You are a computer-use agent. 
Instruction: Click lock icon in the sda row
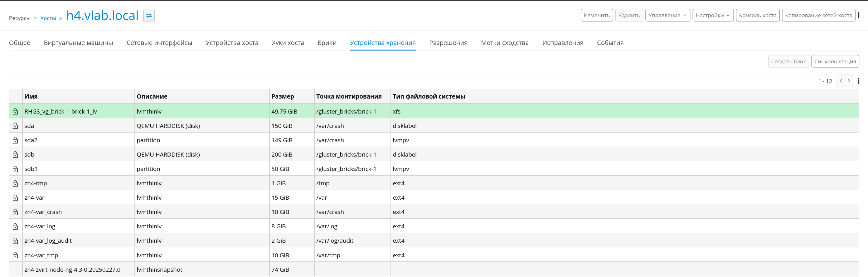pyautogui.click(x=16, y=126)
